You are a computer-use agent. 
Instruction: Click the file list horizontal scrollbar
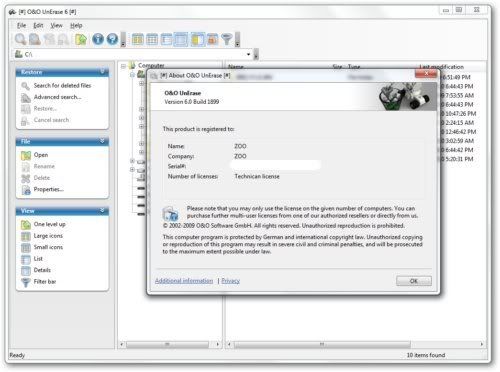(322, 344)
